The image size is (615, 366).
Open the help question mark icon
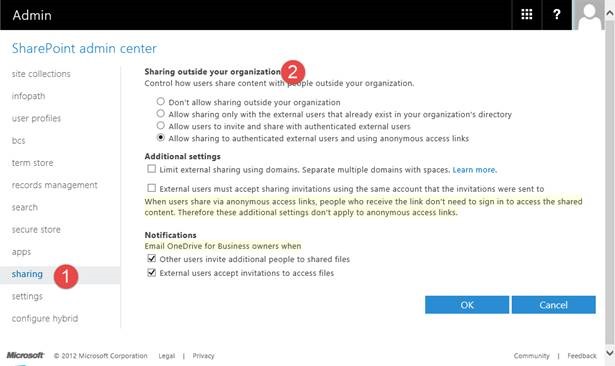coord(556,15)
